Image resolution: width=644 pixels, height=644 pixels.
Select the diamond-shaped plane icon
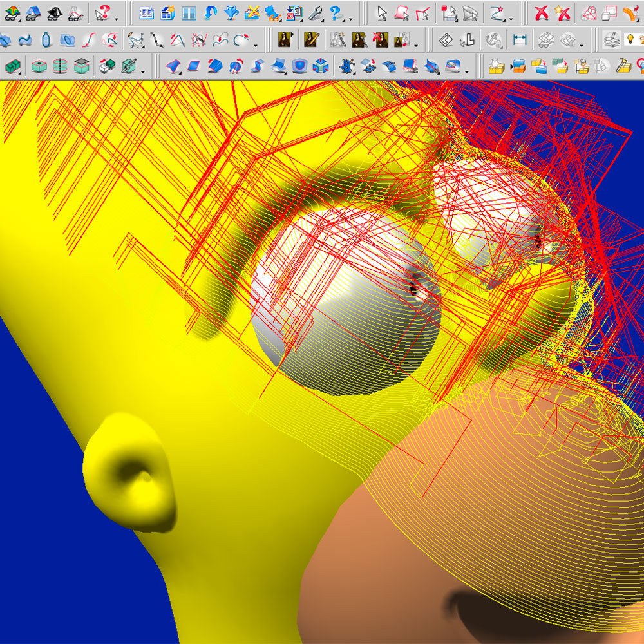446,40
